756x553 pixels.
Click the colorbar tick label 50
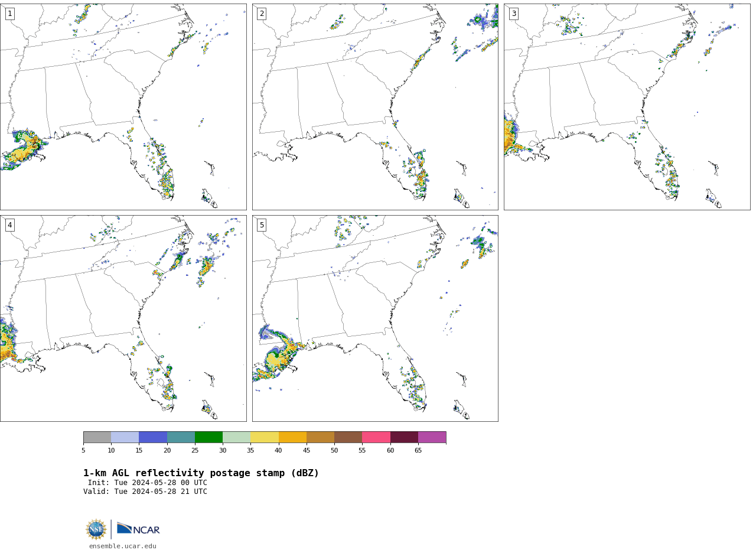(334, 451)
